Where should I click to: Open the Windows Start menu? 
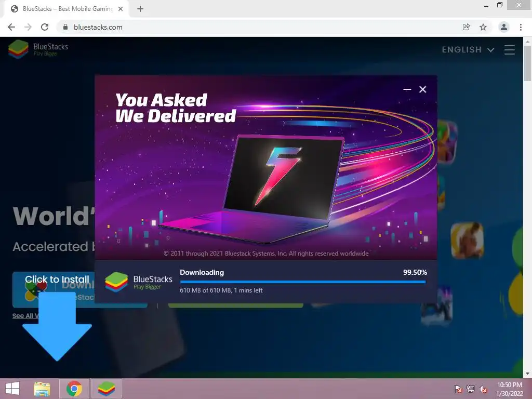click(12, 389)
